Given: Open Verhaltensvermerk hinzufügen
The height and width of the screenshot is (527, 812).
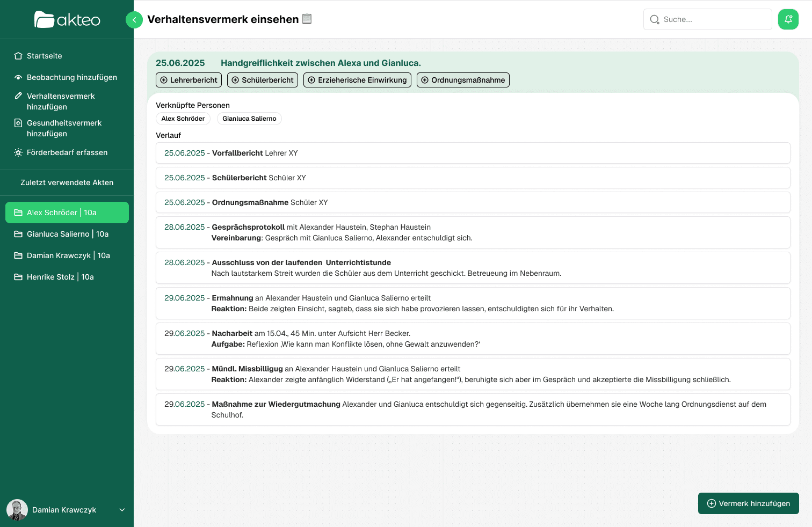Looking at the screenshot, I should pyautogui.click(x=67, y=101).
